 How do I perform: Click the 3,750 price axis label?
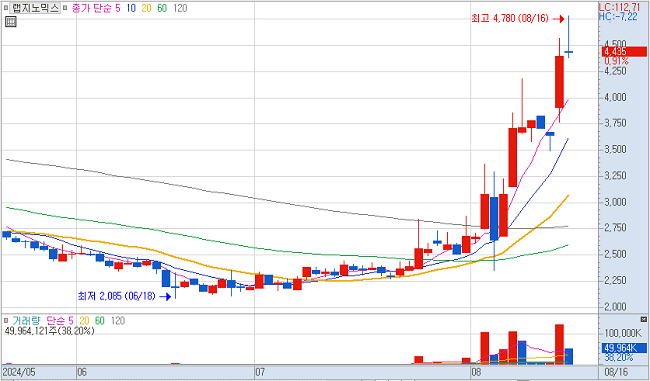(615, 123)
